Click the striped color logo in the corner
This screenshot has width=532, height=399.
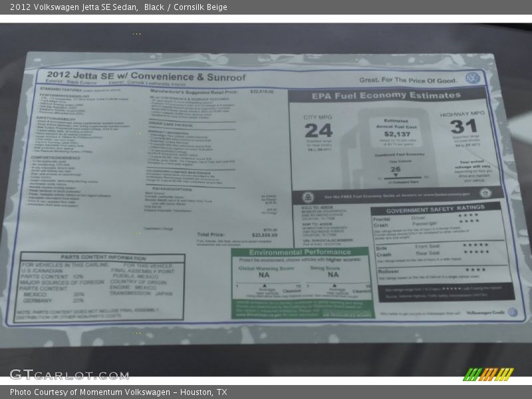[488, 374]
